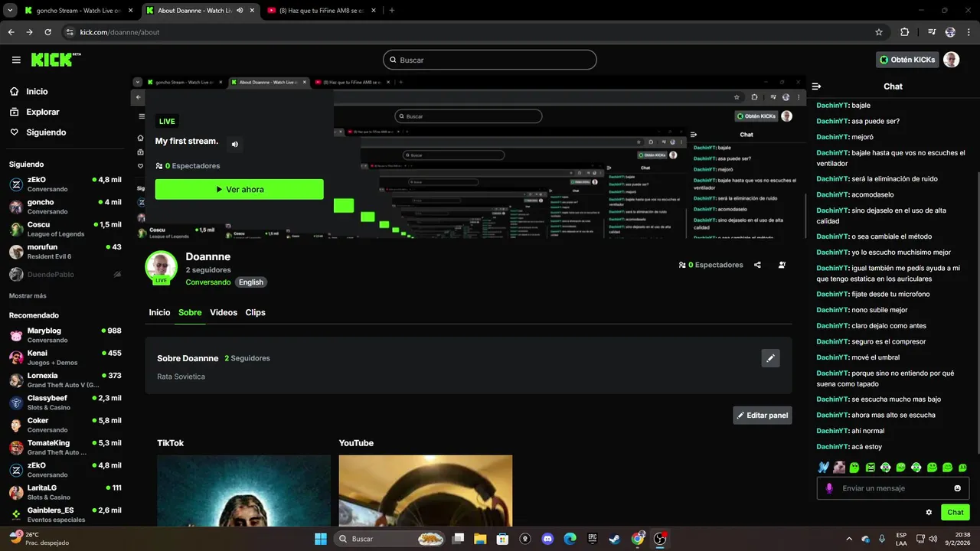The width and height of the screenshot is (980, 551).
Task: Open the Kick hamburger sidebar menu
Action: [x=16, y=60]
